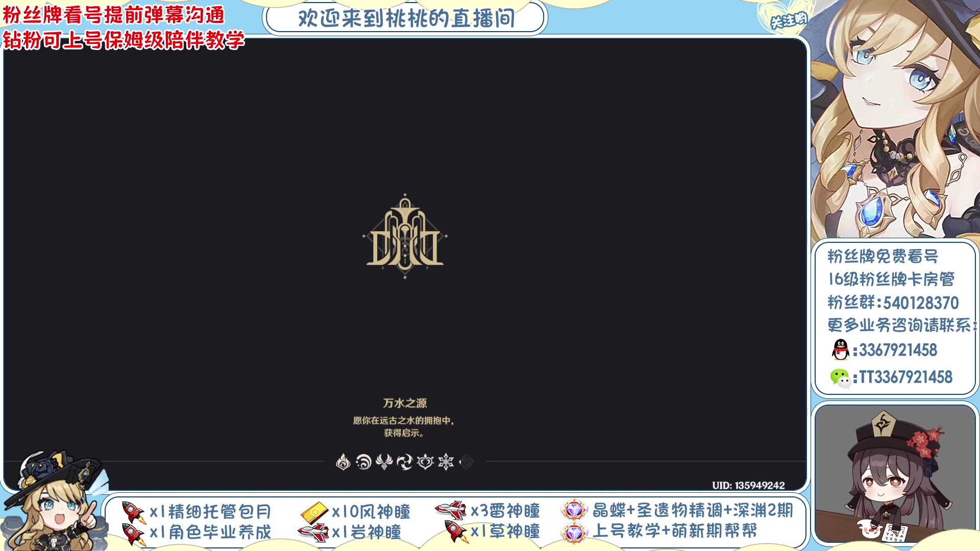Click the rocket icon next to x1精细托管包月

click(x=134, y=512)
